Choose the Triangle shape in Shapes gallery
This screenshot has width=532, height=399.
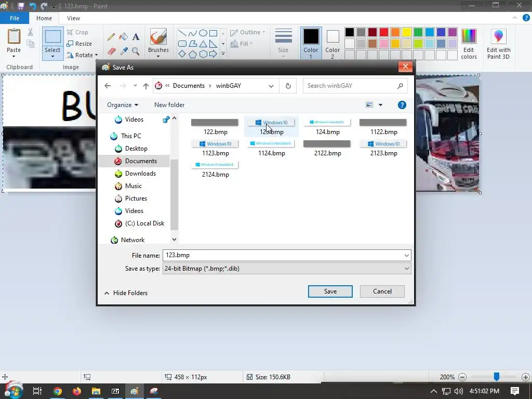pos(203,44)
